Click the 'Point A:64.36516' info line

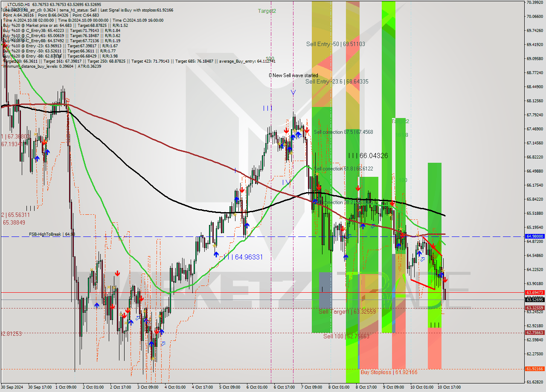click(51, 15)
